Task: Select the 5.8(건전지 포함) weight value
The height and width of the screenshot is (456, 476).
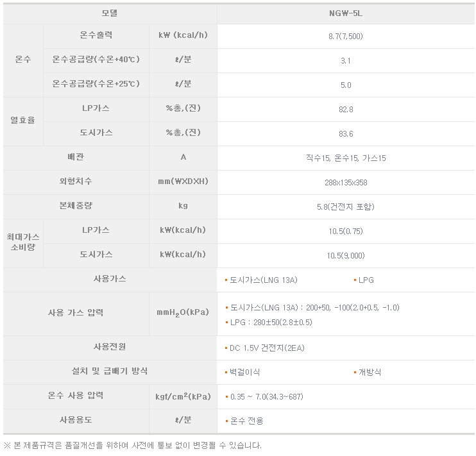Action: click(x=345, y=207)
